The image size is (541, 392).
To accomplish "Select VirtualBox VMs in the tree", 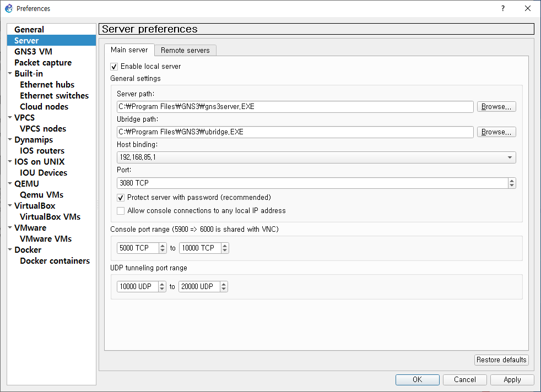I will pyautogui.click(x=50, y=217).
